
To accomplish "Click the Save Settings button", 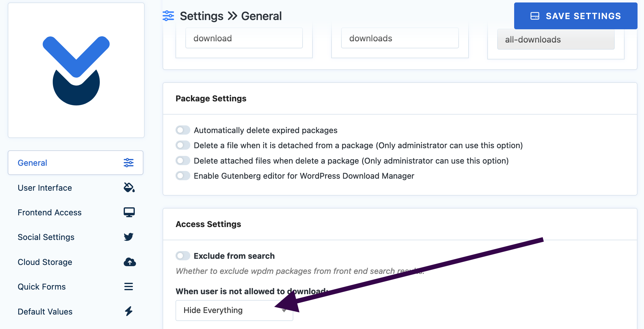I will pyautogui.click(x=576, y=16).
